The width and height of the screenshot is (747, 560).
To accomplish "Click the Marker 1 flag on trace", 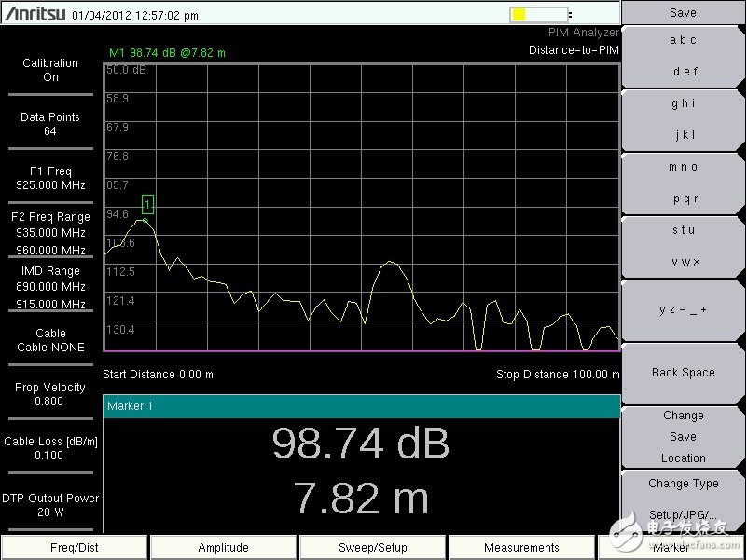I will [147, 204].
